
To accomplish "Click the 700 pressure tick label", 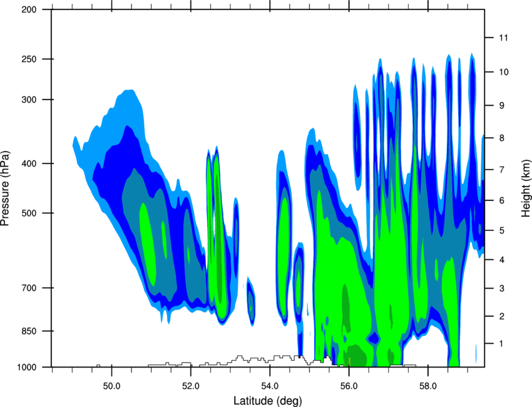I will (29, 288).
